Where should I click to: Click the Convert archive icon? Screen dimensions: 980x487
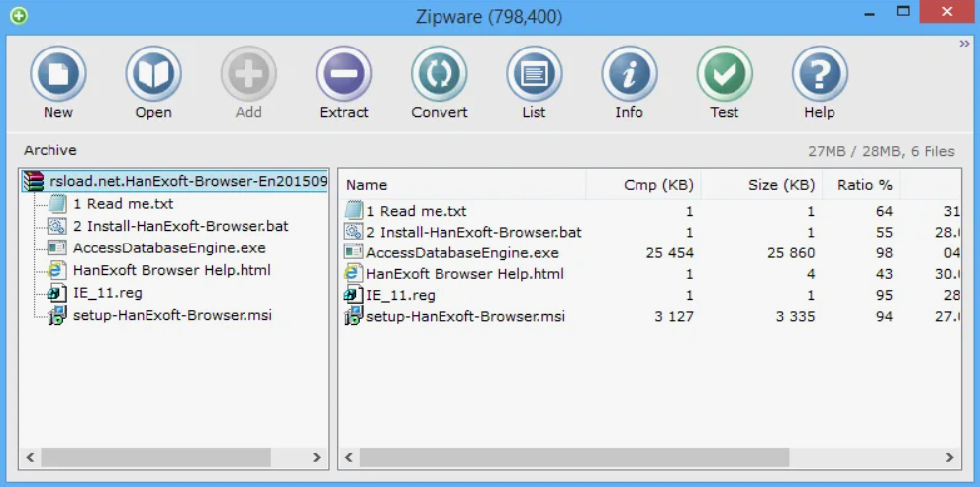click(x=440, y=74)
